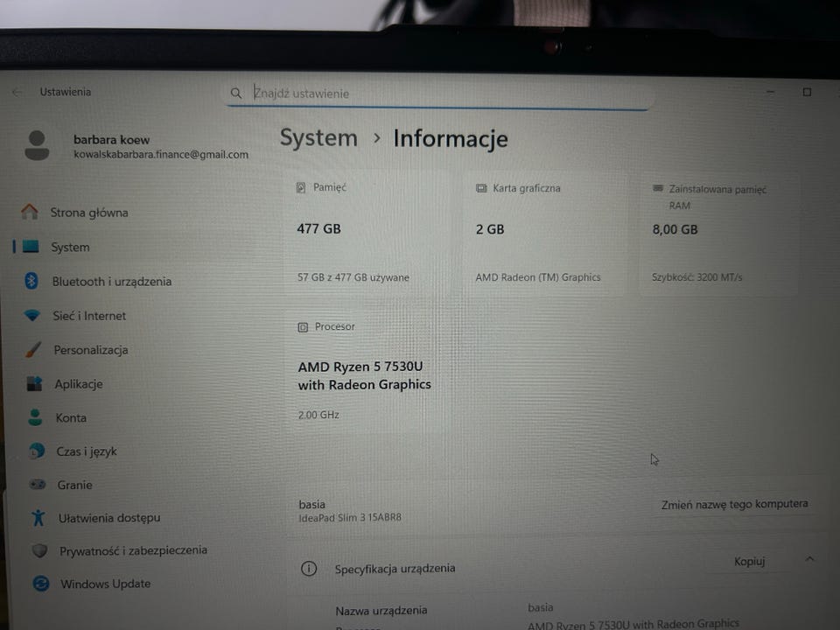Open Windows Update settings
Screen dimensions: 840x630
(105, 584)
